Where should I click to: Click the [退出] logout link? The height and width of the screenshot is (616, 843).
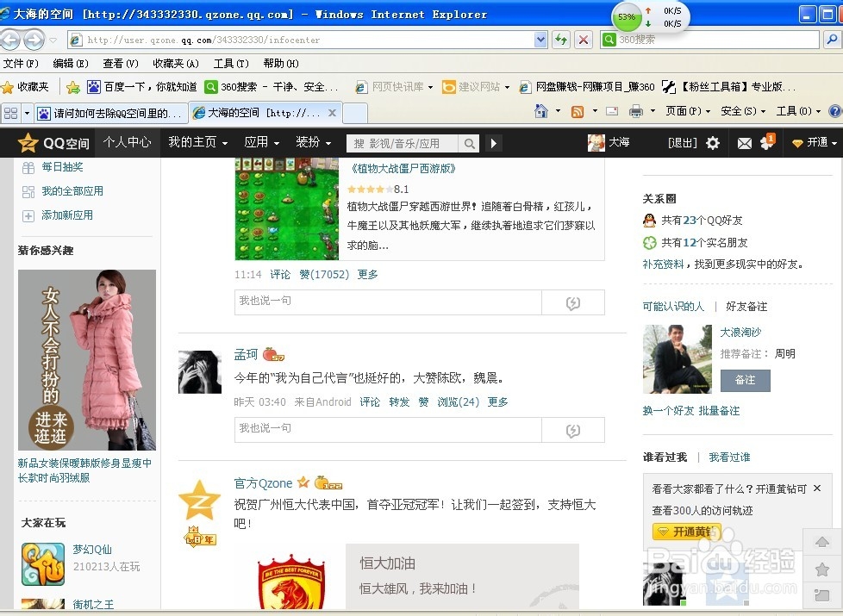(683, 142)
